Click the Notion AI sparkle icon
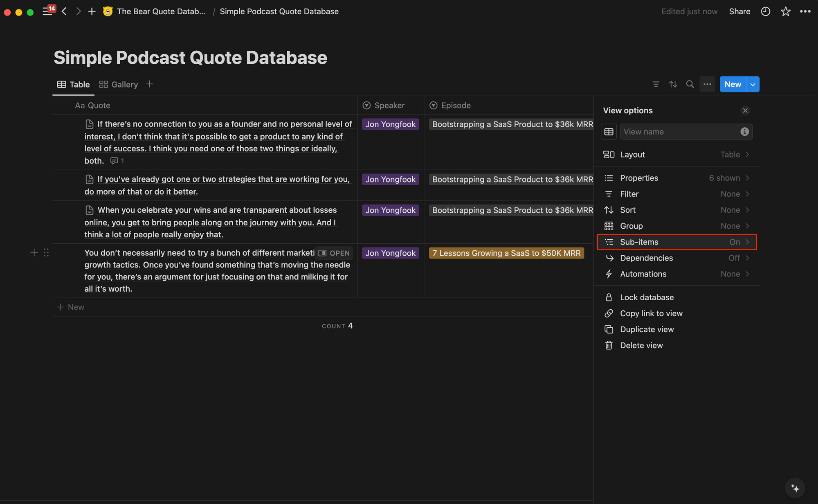818x504 pixels. (x=796, y=488)
